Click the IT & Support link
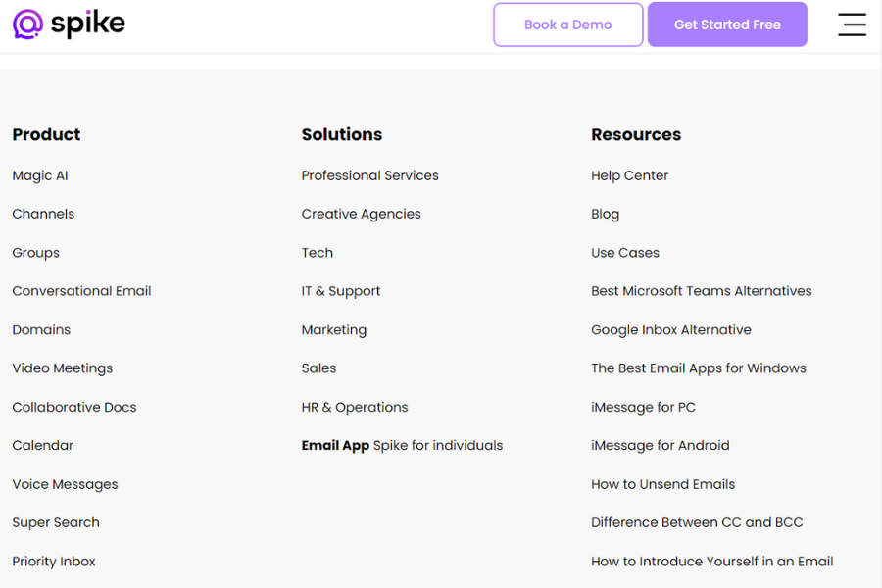This screenshot has height=588, width=882. 341,291
